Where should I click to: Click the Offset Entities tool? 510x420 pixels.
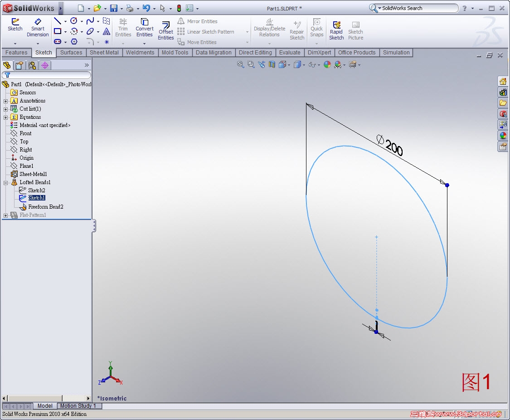(x=166, y=30)
